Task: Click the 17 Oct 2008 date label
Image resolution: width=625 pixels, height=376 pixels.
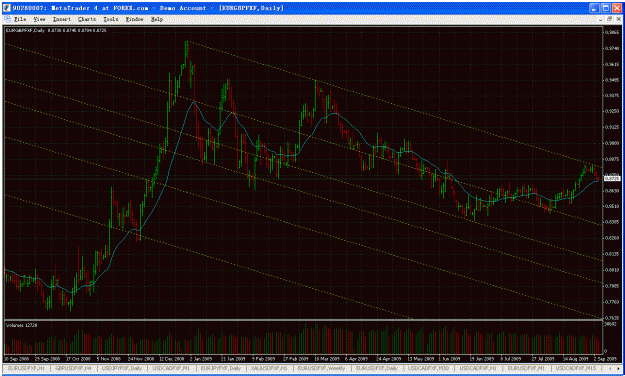Action: (78, 358)
